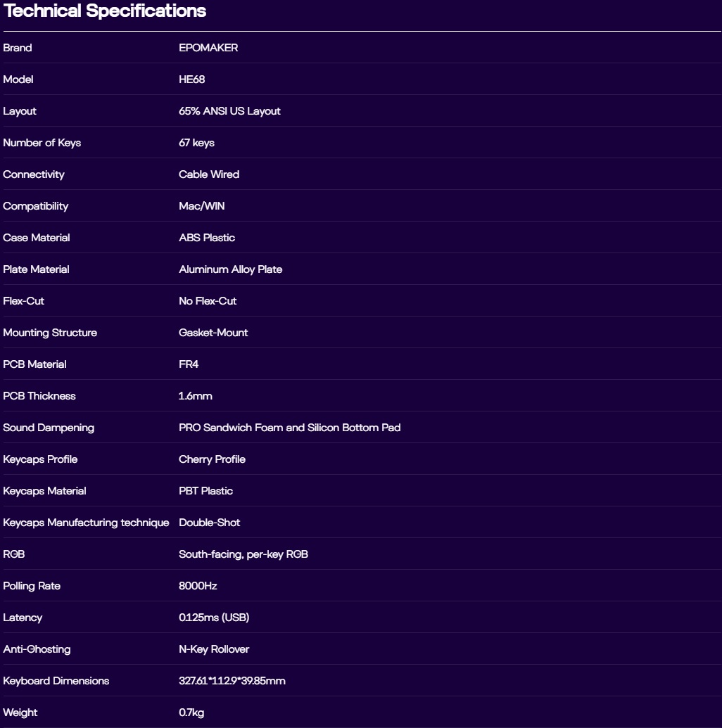Click the No Flex-Cut value

pyautogui.click(x=208, y=301)
